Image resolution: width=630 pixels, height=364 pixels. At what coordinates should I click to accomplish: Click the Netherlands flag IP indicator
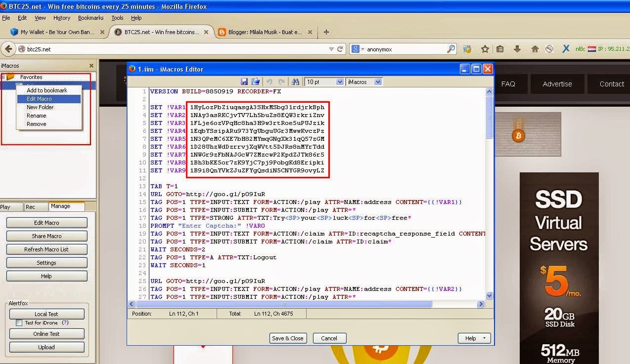[592, 49]
